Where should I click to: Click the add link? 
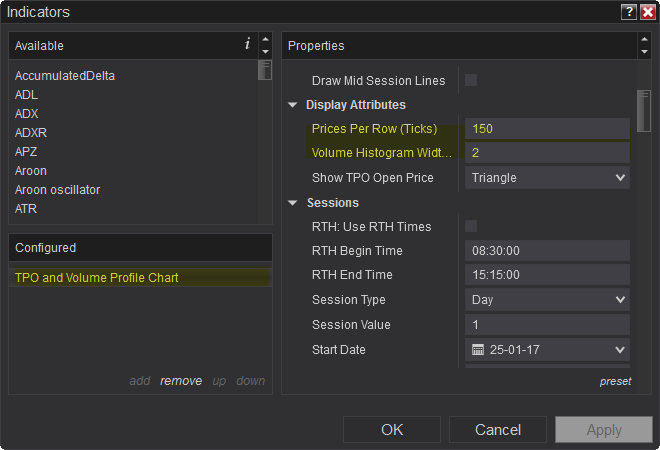(140, 381)
